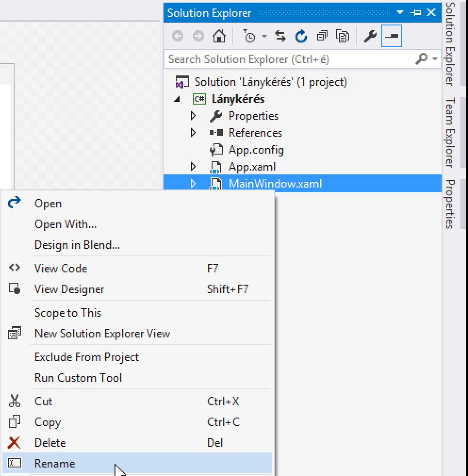Image resolution: width=468 pixels, height=476 pixels.
Task: Toggle the Preview Selected Items button
Action: click(392, 36)
